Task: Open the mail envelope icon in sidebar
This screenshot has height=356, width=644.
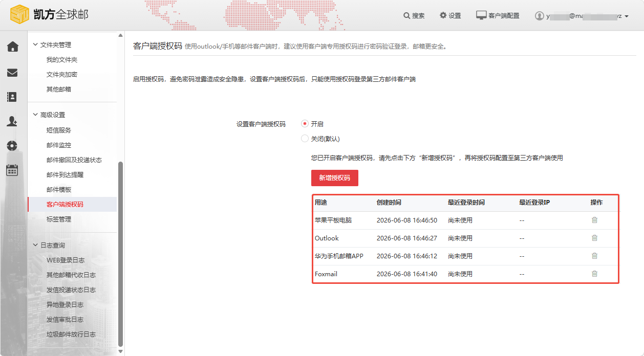Action: [12, 73]
